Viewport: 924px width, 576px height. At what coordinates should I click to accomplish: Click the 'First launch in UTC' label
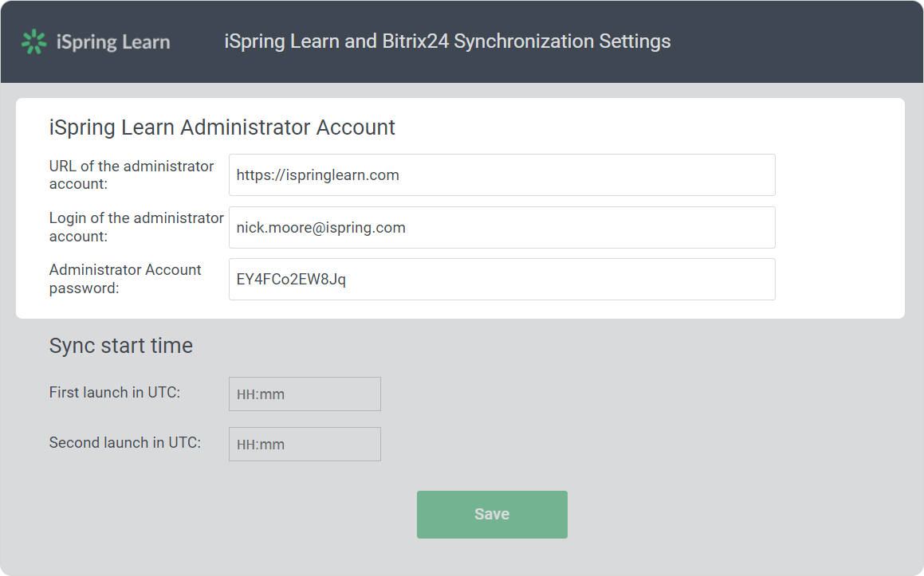pos(115,393)
